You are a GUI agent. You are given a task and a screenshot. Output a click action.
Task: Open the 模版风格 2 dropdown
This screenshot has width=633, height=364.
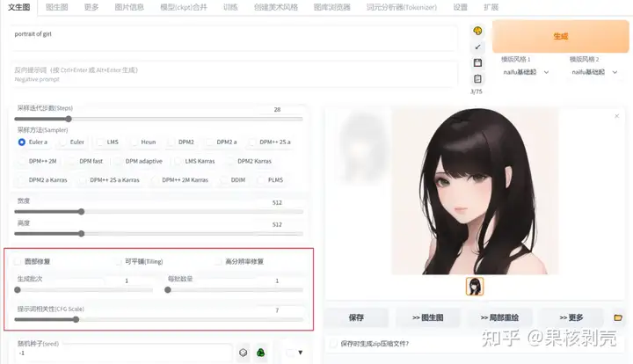click(x=594, y=72)
